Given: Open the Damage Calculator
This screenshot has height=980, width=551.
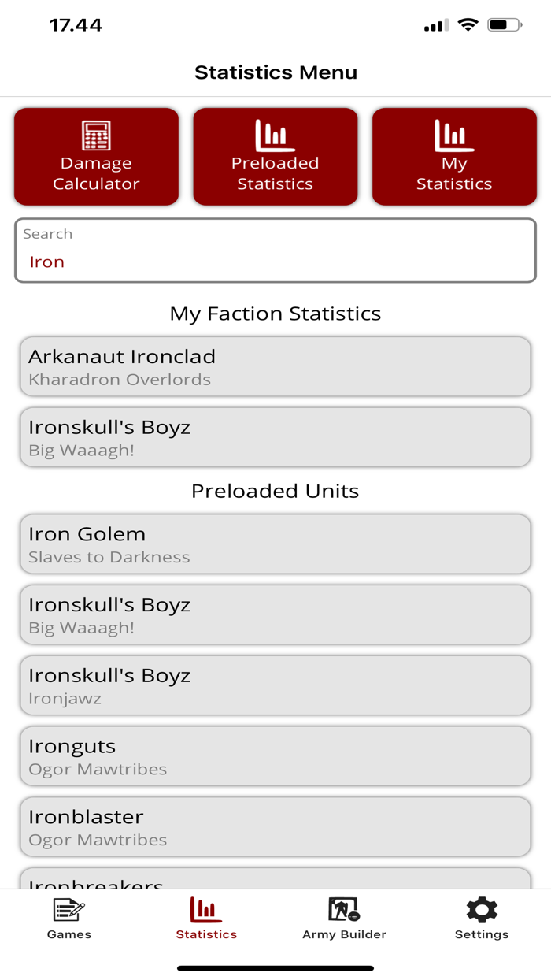Looking at the screenshot, I should 96,156.
